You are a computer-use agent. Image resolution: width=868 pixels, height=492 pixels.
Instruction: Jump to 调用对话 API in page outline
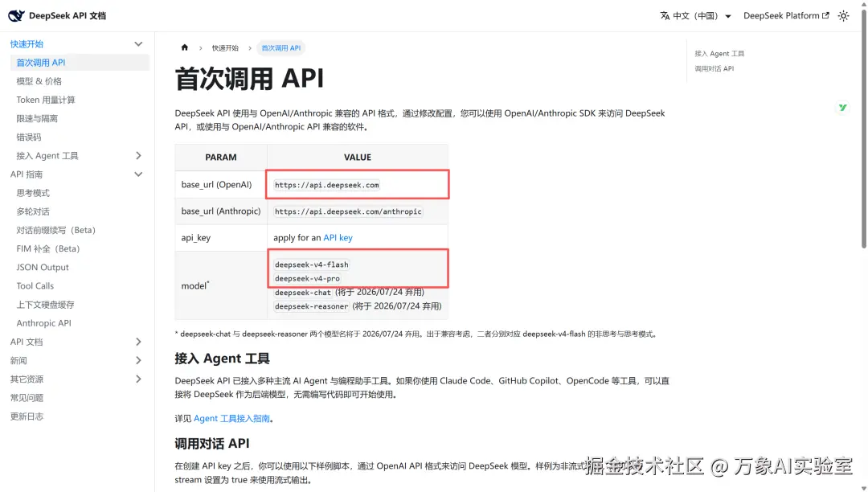714,68
